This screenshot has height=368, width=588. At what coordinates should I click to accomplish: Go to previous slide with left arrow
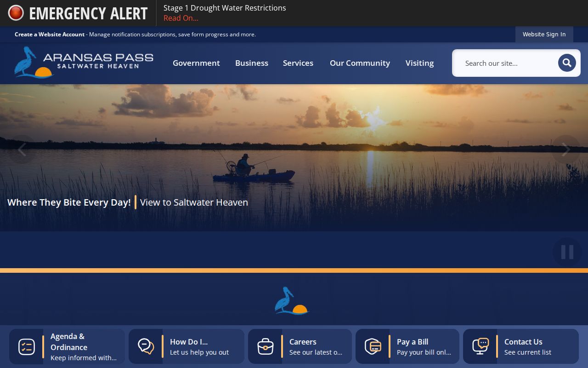(x=22, y=149)
